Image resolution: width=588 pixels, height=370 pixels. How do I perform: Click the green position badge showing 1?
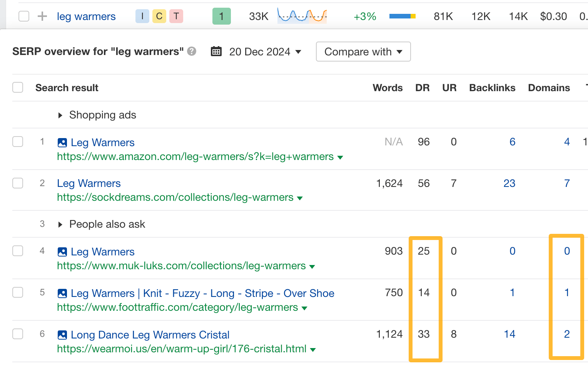221,16
